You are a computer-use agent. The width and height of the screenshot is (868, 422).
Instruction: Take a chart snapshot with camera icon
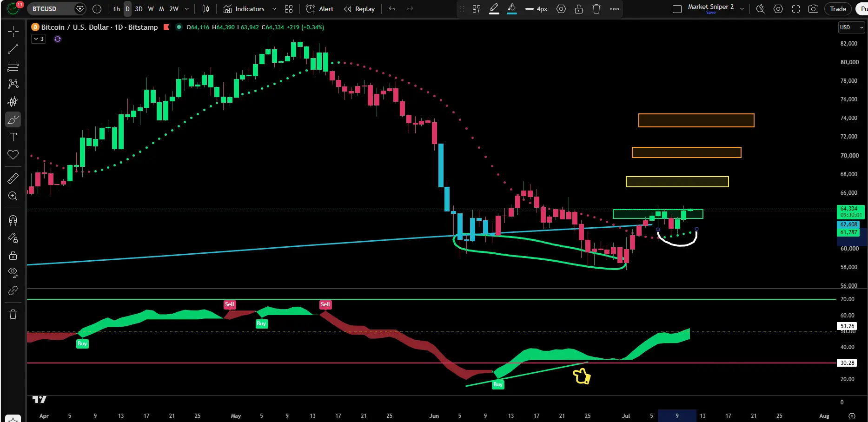(x=813, y=9)
